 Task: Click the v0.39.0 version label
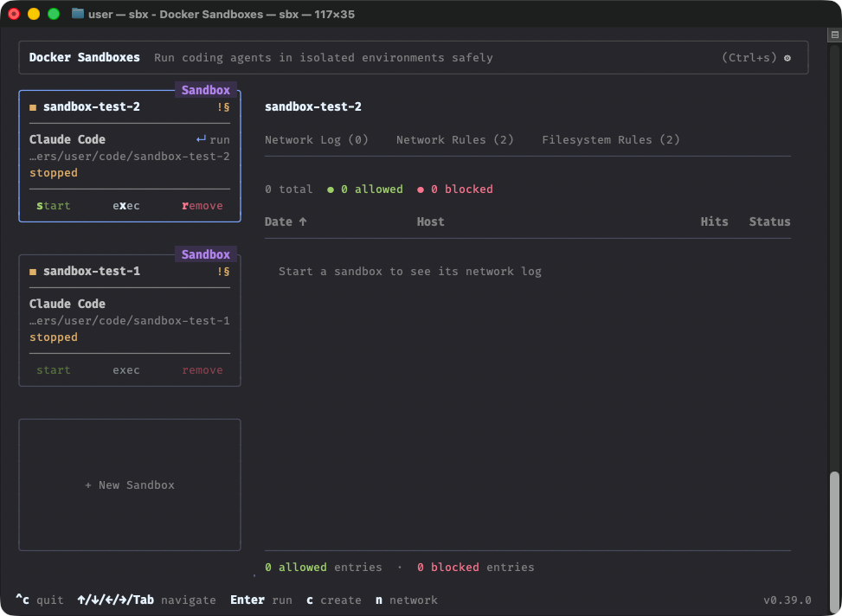(787, 600)
